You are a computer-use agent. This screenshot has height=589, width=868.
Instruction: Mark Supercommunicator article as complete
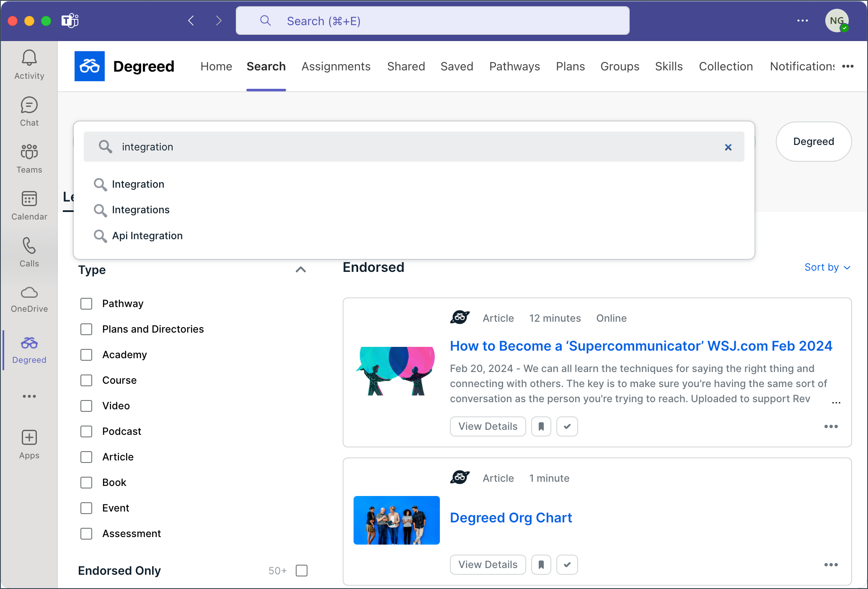[567, 426]
